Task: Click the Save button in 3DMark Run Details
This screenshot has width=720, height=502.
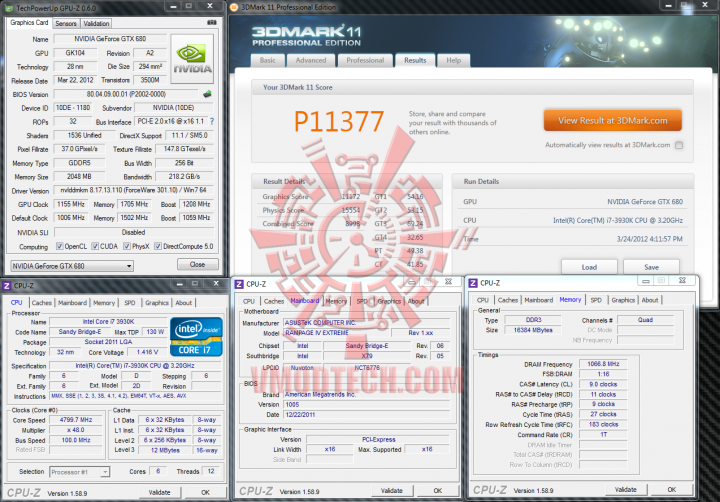Action: 651,267
